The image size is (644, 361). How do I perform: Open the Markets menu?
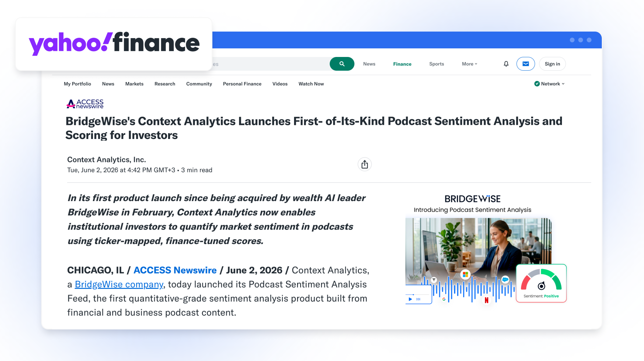click(x=134, y=84)
